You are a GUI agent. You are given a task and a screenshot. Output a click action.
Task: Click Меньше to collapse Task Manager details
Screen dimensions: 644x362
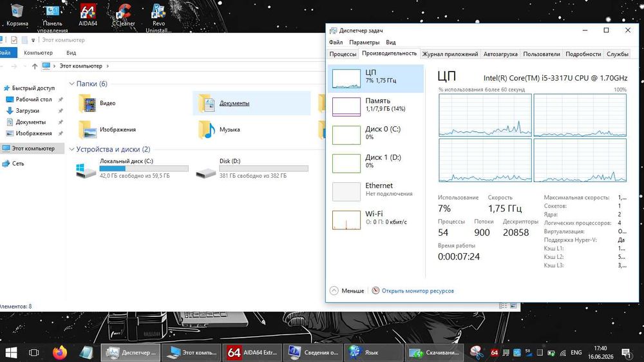(x=347, y=291)
